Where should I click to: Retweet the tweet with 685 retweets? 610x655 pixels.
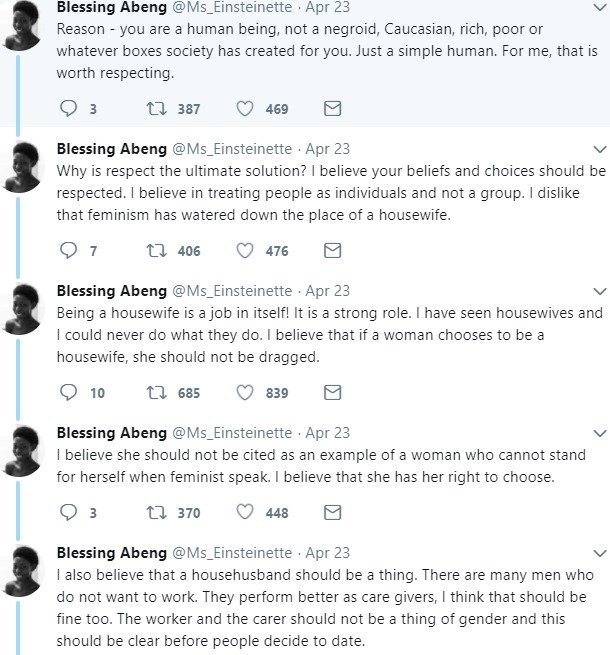[x=157, y=392]
